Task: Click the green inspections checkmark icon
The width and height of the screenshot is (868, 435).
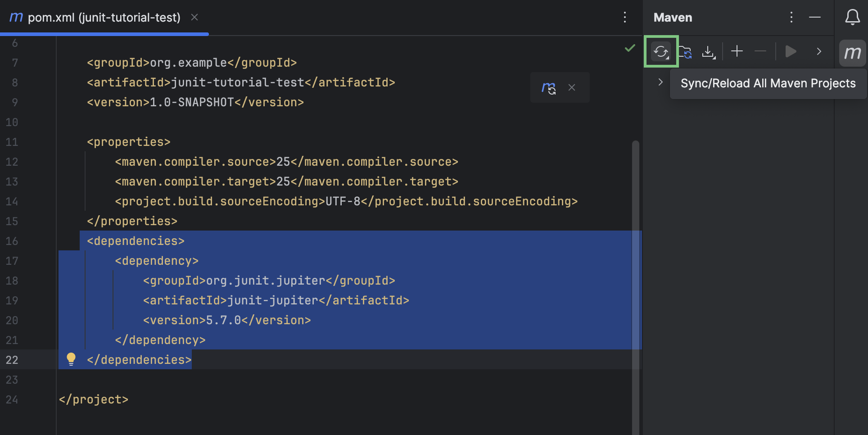Action: tap(629, 49)
